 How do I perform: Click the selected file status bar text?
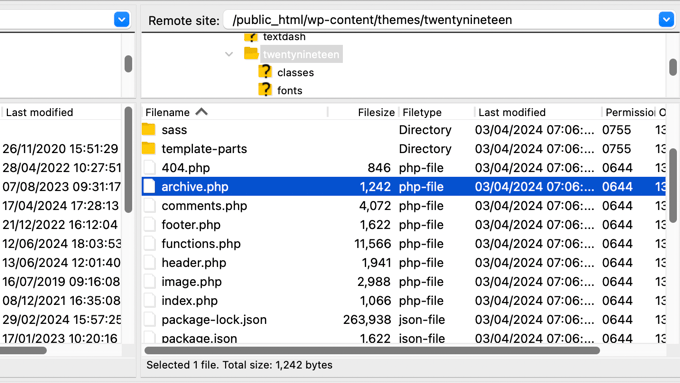tap(239, 365)
